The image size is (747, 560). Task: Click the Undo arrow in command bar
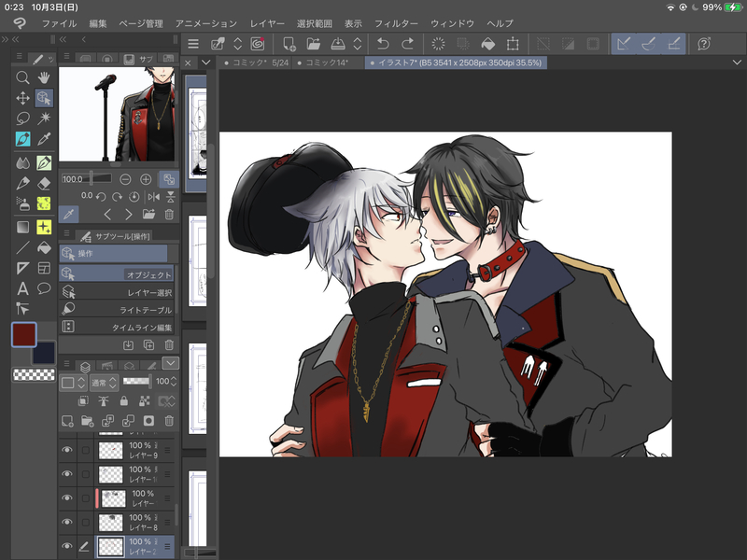pyautogui.click(x=383, y=44)
